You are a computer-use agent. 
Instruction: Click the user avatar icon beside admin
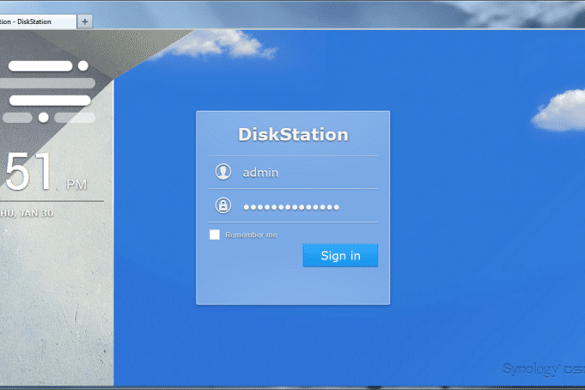click(223, 172)
